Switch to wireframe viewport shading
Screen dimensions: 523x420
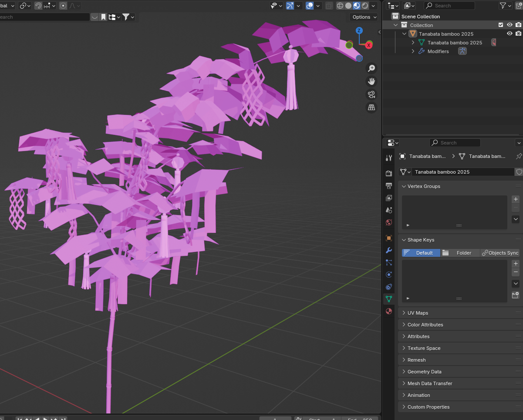[x=340, y=6]
